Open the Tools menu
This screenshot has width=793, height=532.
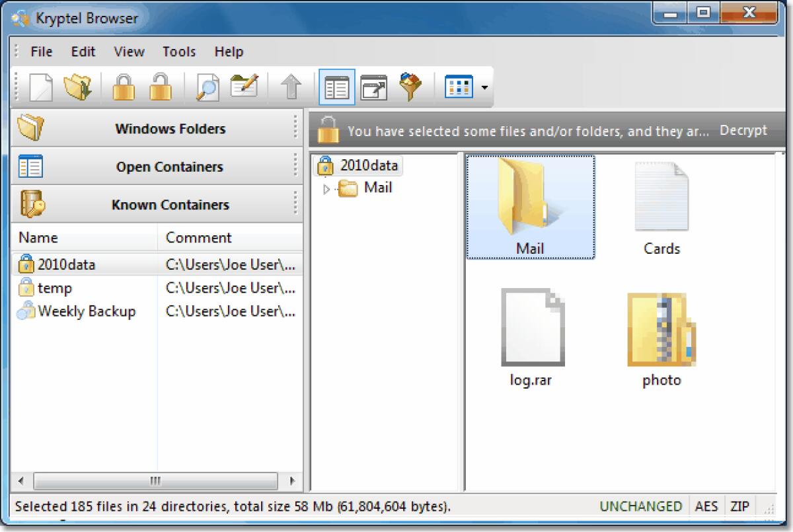pyautogui.click(x=178, y=52)
